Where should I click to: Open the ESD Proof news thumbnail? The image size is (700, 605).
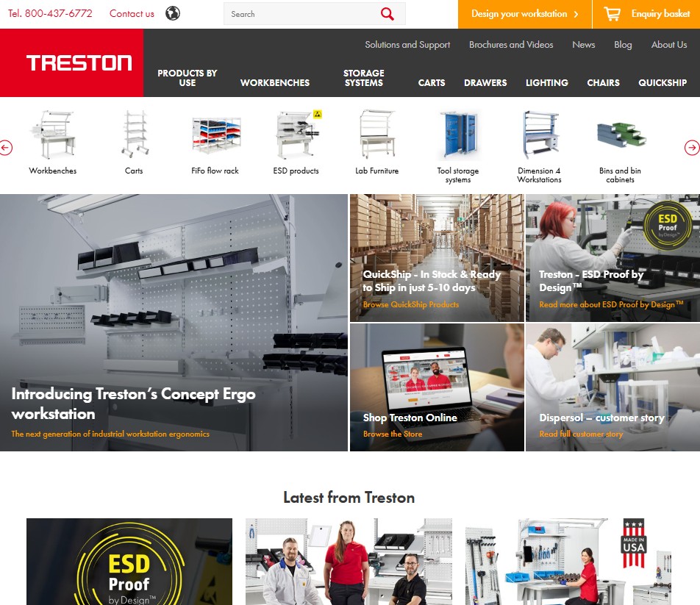(129, 562)
